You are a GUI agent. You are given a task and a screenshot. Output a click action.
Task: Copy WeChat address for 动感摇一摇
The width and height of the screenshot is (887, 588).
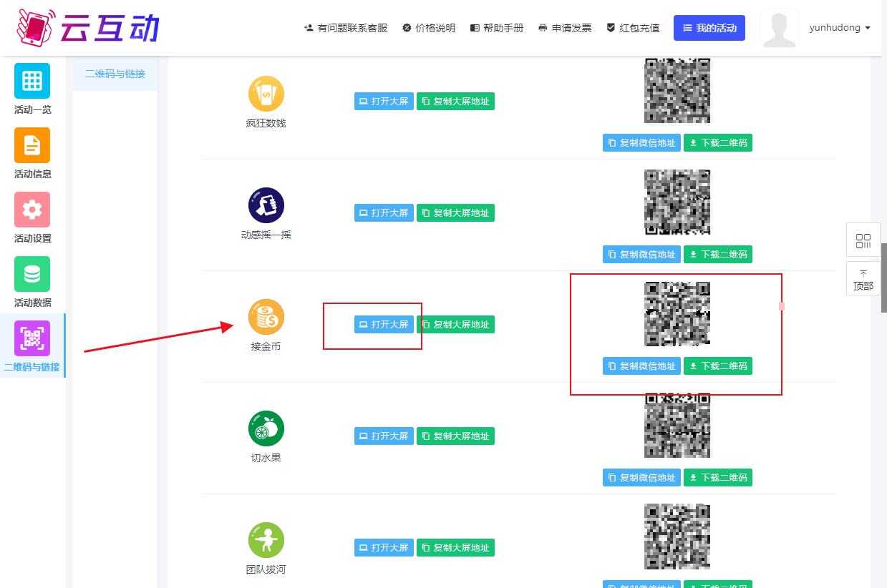pos(641,254)
